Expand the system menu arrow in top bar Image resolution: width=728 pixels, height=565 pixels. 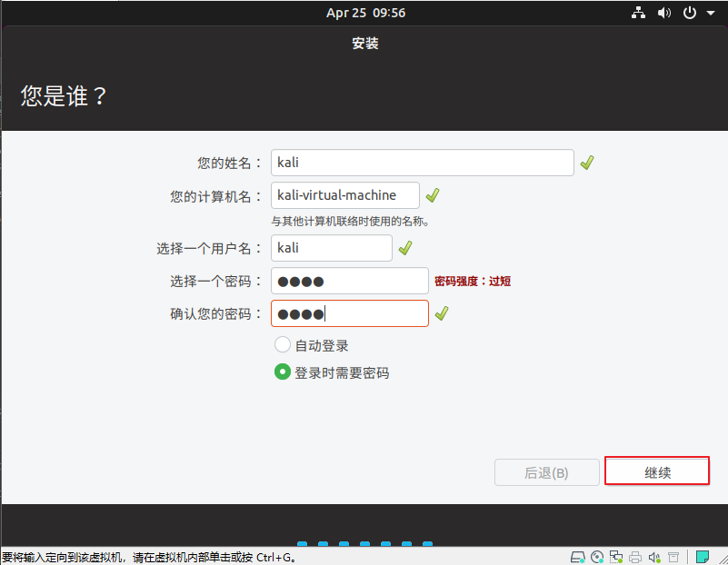[711, 13]
